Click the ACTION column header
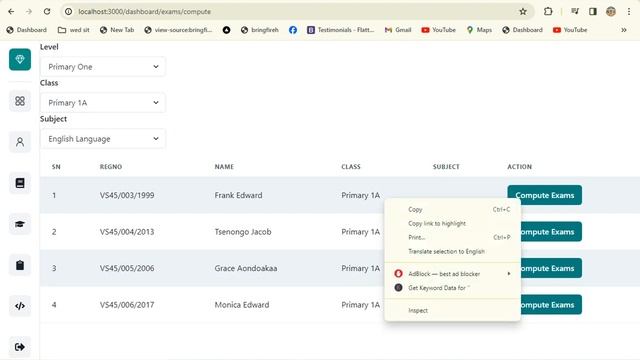This screenshot has width=640, height=360. point(519,167)
